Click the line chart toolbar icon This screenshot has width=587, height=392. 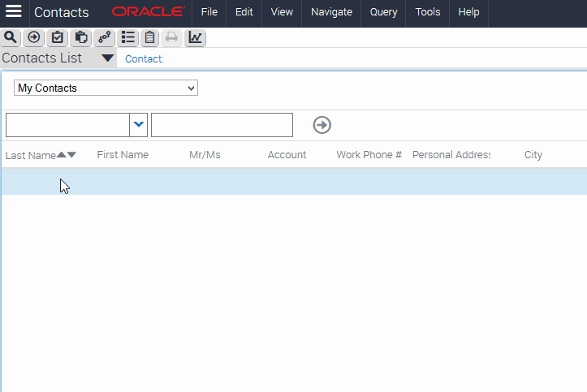pos(195,37)
